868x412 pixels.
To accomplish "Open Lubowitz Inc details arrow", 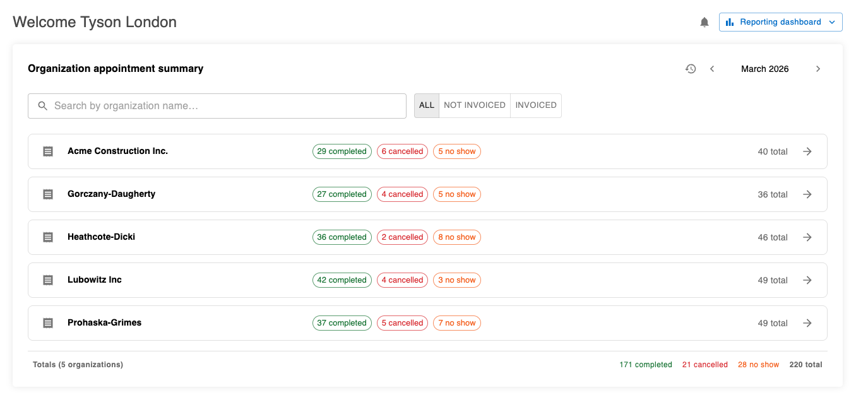I will (807, 280).
